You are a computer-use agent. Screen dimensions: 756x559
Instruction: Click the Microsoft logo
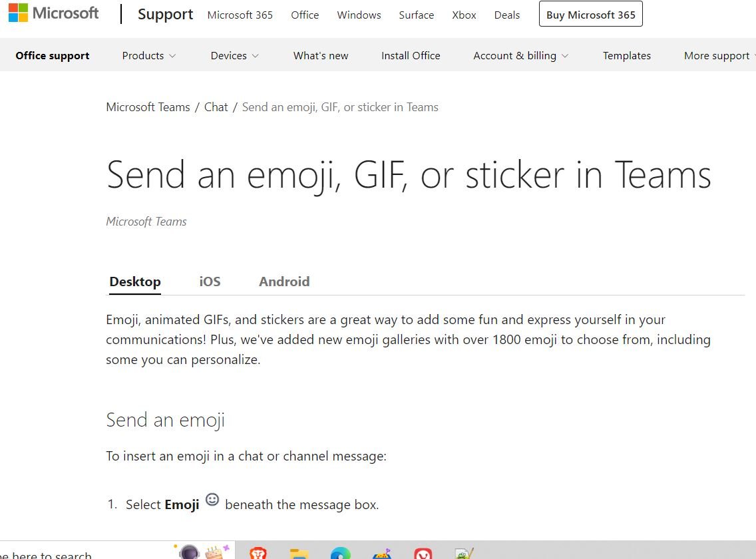click(x=53, y=13)
